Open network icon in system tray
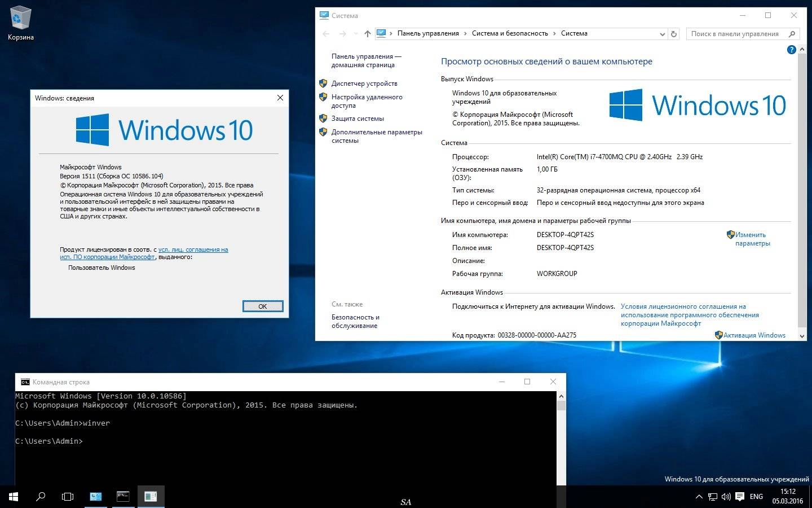This screenshot has height=508, width=812. [x=713, y=497]
